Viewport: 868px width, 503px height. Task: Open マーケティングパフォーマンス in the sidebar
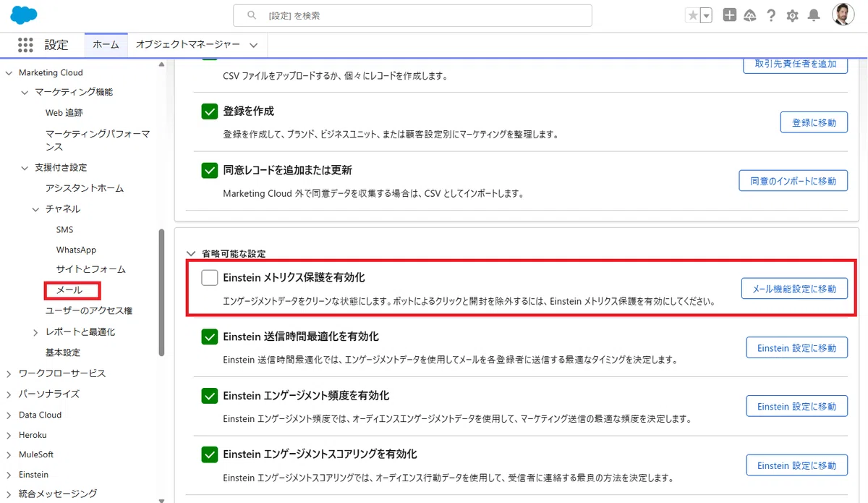[97, 140]
